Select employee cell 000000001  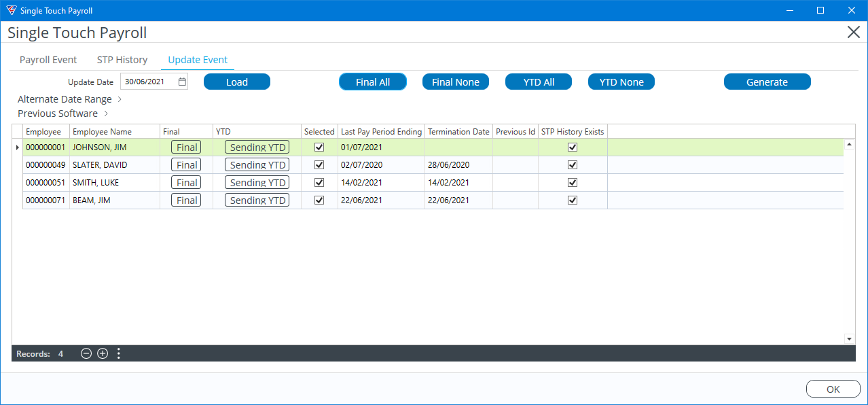pyautogui.click(x=46, y=147)
